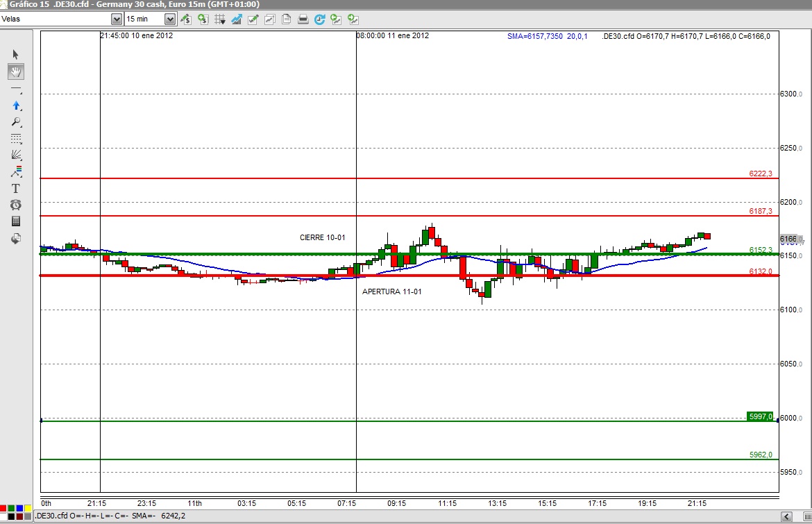The width and height of the screenshot is (812, 524).
Task: Choose the Fibonacci fan lines tool
Action: (x=15, y=155)
